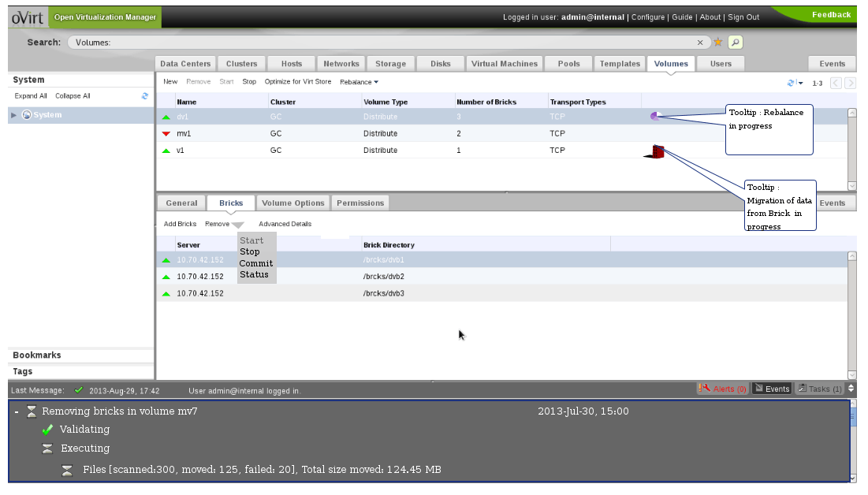Type in the Volumes search field

click(378, 43)
